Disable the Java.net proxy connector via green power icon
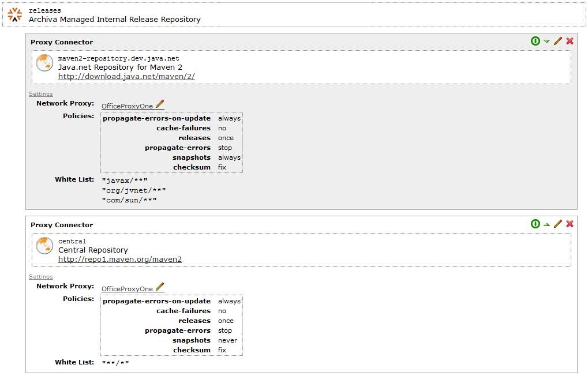The image size is (588, 376). click(x=535, y=41)
